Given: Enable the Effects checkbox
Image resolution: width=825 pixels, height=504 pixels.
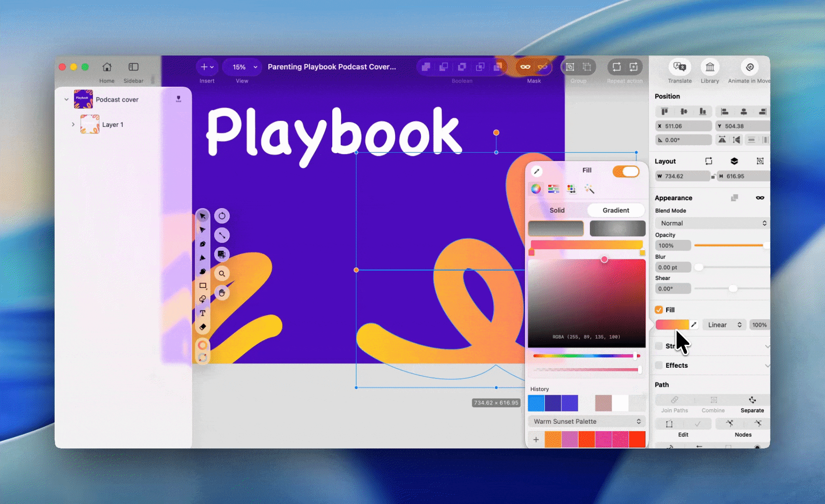Looking at the screenshot, I should [659, 365].
